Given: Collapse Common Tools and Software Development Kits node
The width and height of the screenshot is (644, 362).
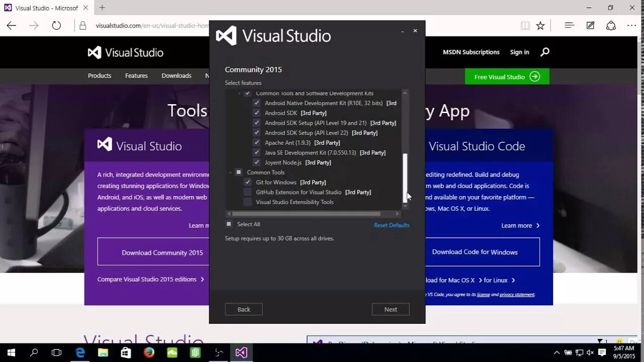Looking at the screenshot, I should (x=239, y=94).
